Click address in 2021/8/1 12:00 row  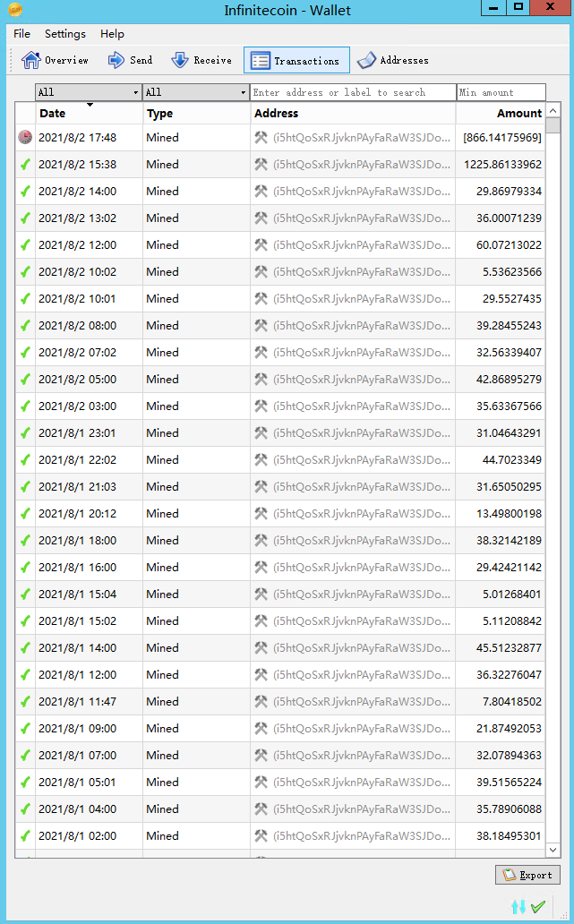click(x=361, y=675)
